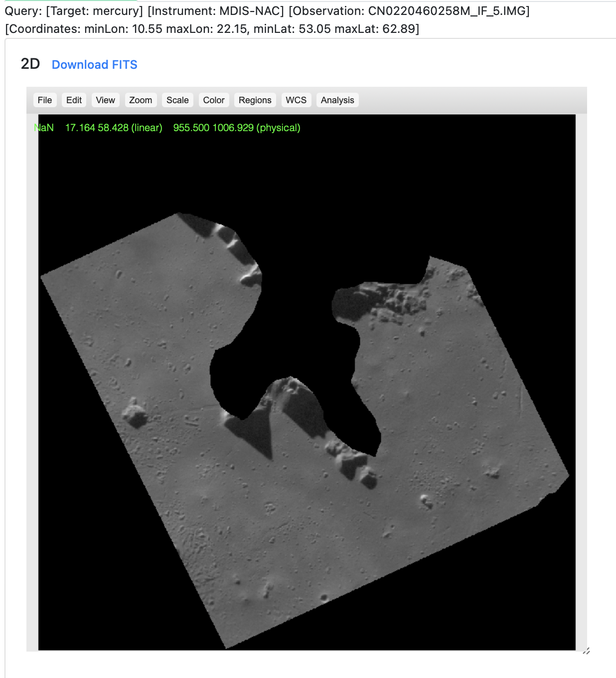616x678 pixels.
Task: Open the Analysis menu
Action: tap(337, 100)
